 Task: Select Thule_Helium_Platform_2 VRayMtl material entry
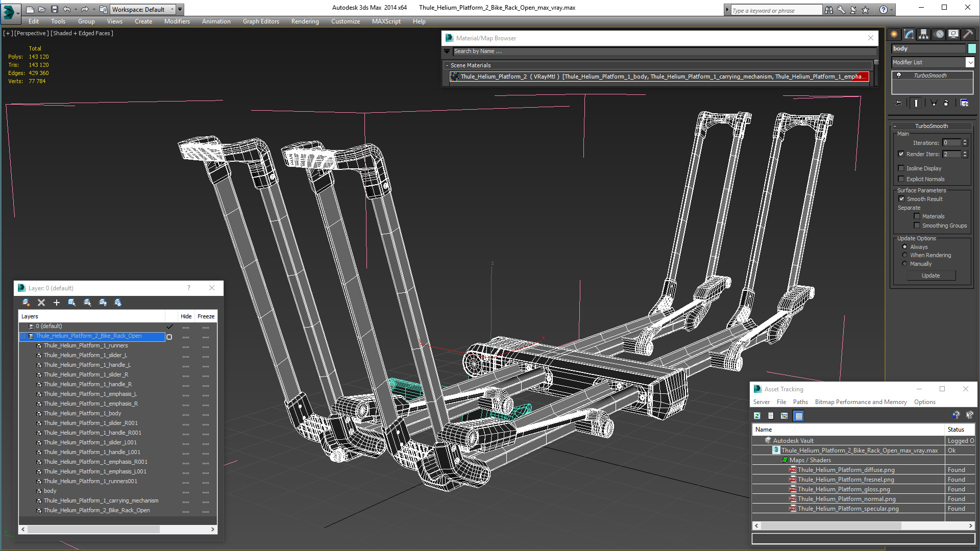(659, 77)
